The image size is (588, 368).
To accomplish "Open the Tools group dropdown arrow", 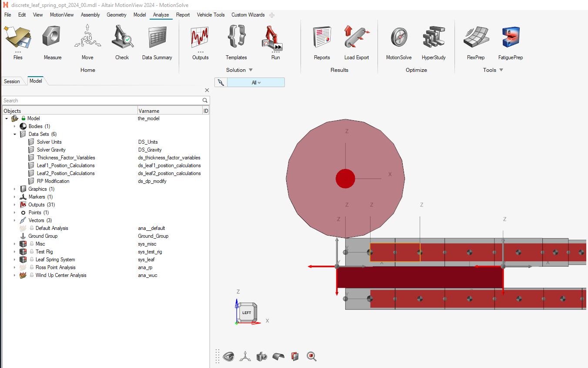I will click(501, 70).
